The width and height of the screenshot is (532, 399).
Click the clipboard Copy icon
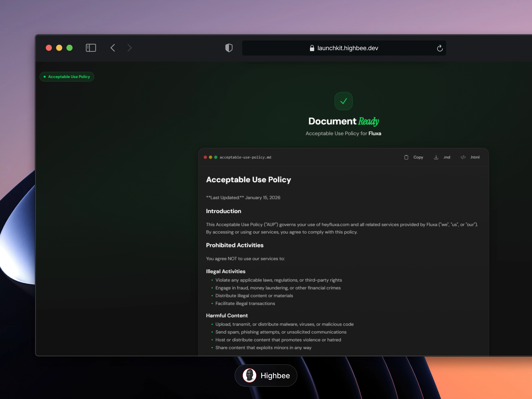[x=406, y=157]
